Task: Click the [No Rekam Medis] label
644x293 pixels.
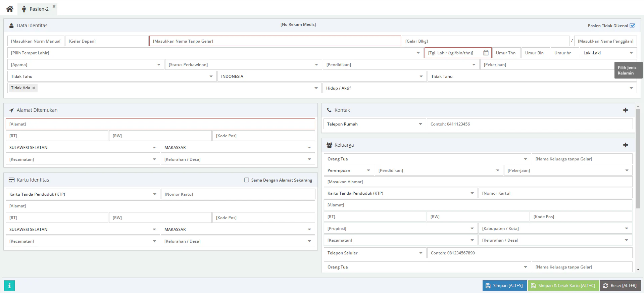Action: click(298, 25)
